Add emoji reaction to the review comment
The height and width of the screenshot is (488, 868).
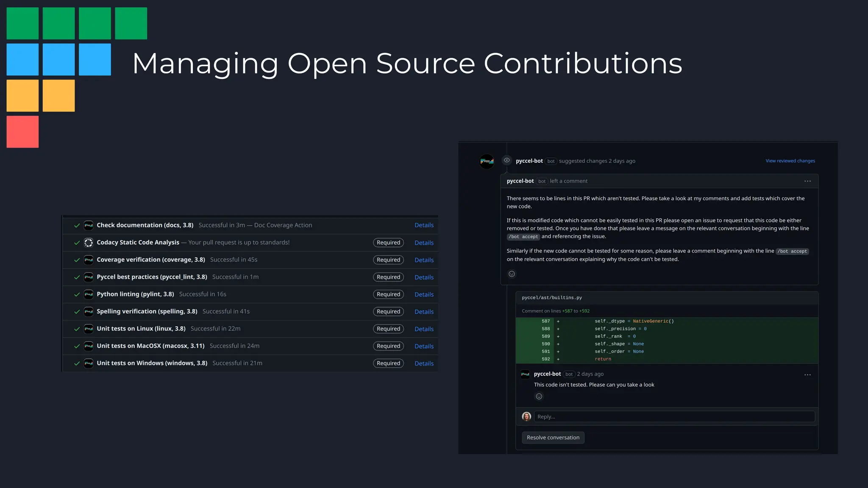pyautogui.click(x=512, y=274)
